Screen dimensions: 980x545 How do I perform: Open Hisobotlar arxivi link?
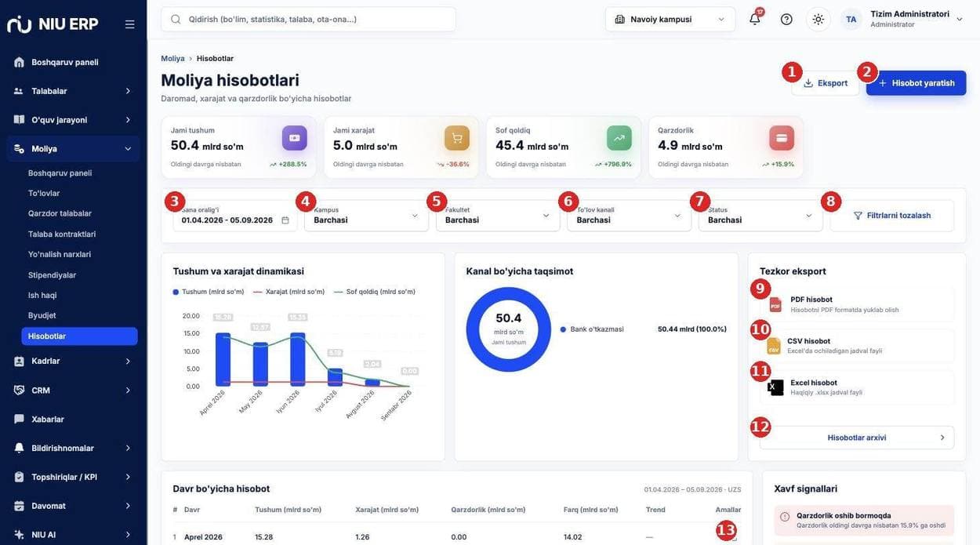pyautogui.click(x=857, y=438)
